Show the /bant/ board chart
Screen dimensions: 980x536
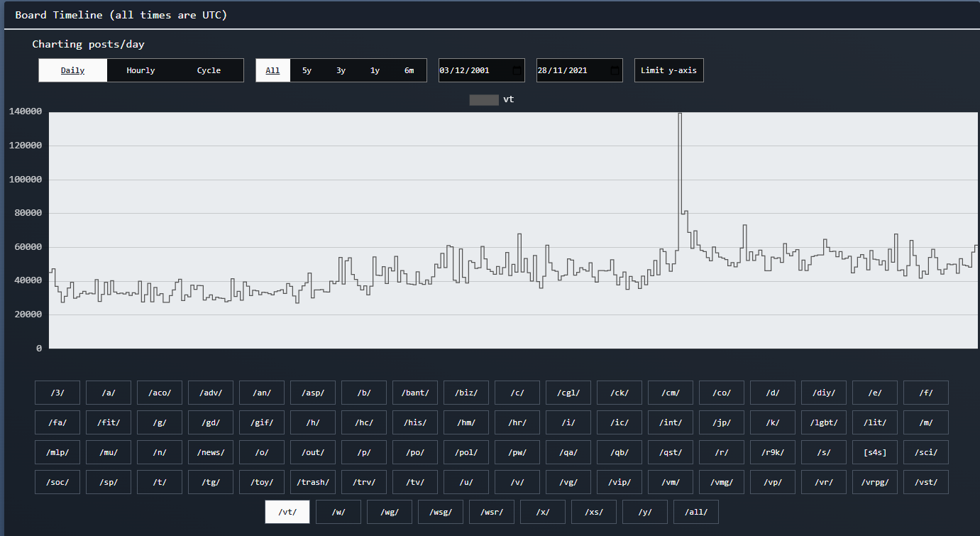point(415,393)
